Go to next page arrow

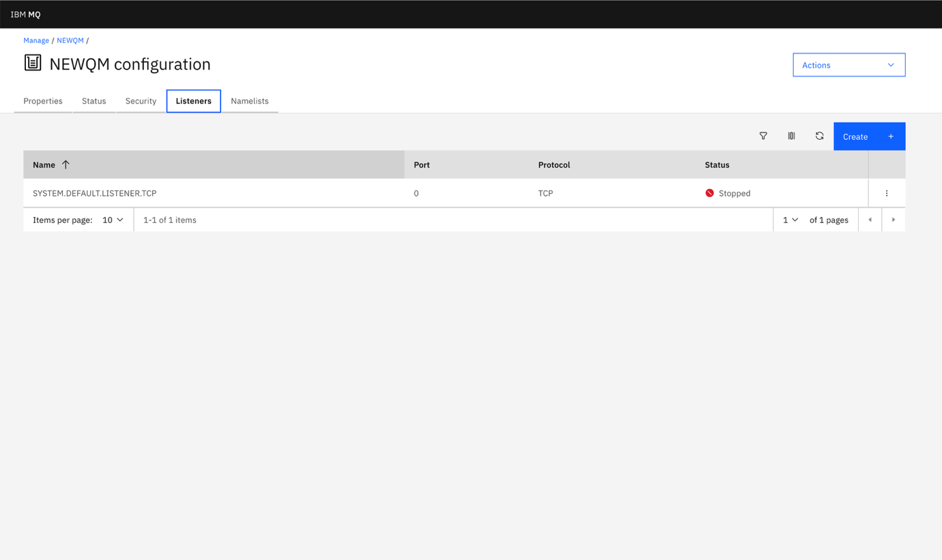coord(894,220)
